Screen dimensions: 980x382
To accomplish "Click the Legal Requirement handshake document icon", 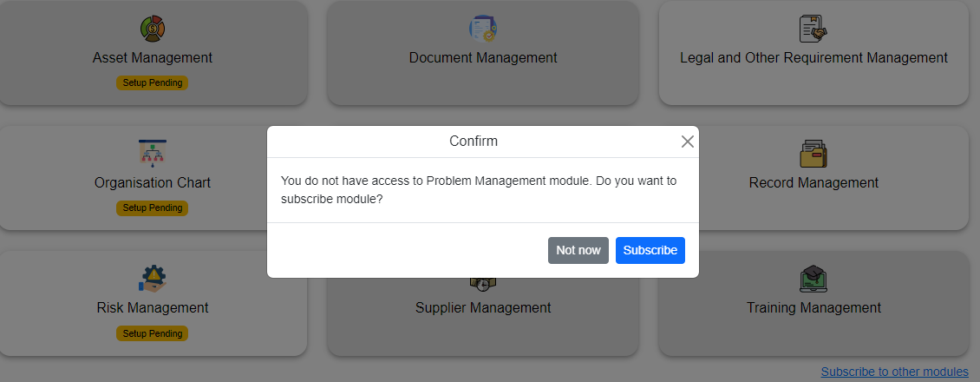I will 813,29.
